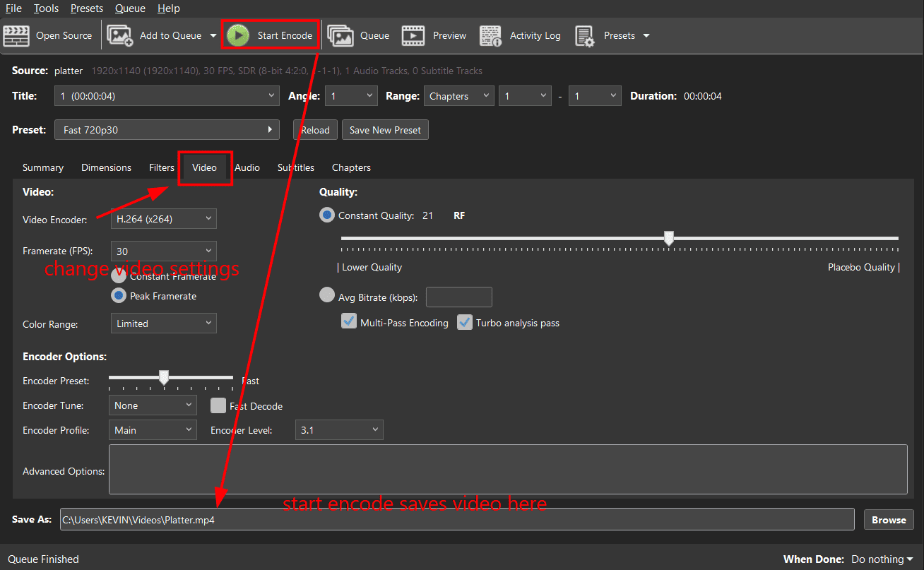Toggle the Multi-Pass Encoding checkbox
Screen dimensions: 924x570
pyautogui.click(x=349, y=322)
